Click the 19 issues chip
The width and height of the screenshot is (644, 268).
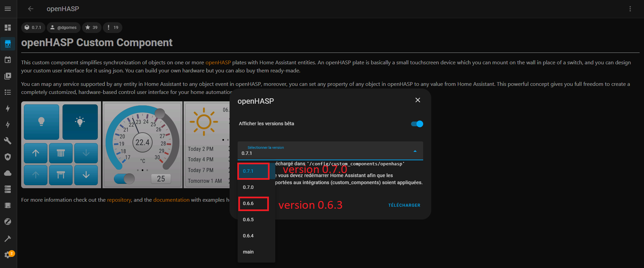(x=113, y=28)
